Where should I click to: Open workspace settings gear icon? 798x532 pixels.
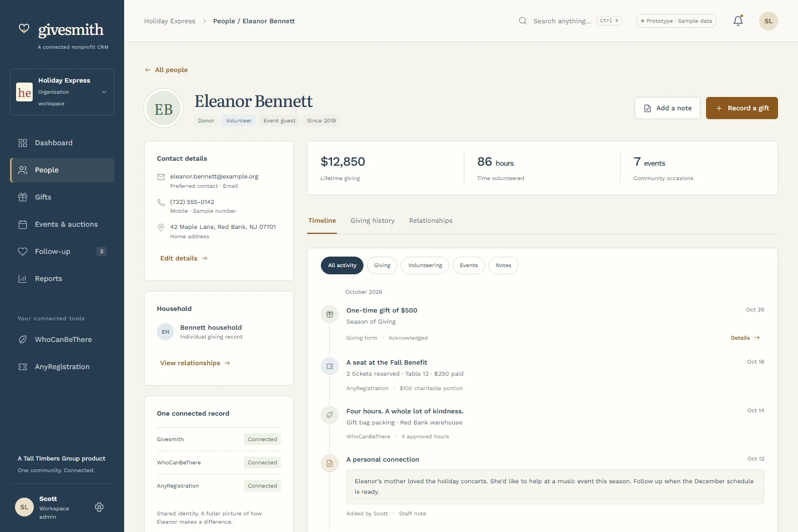[x=99, y=507]
